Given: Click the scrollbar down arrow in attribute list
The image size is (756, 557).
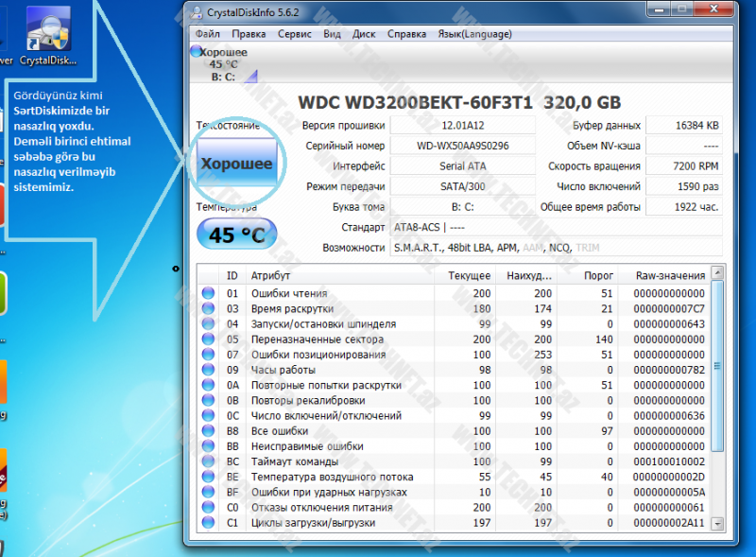Looking at the screenshot, I should [717, 523].
